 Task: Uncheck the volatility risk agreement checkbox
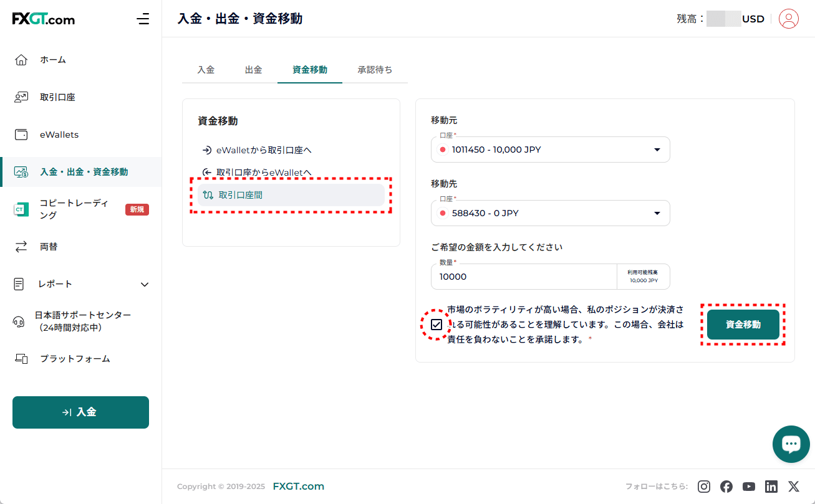[436, 325]
